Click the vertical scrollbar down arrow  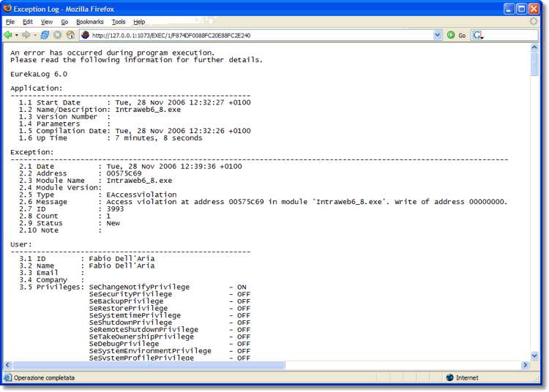534,355
